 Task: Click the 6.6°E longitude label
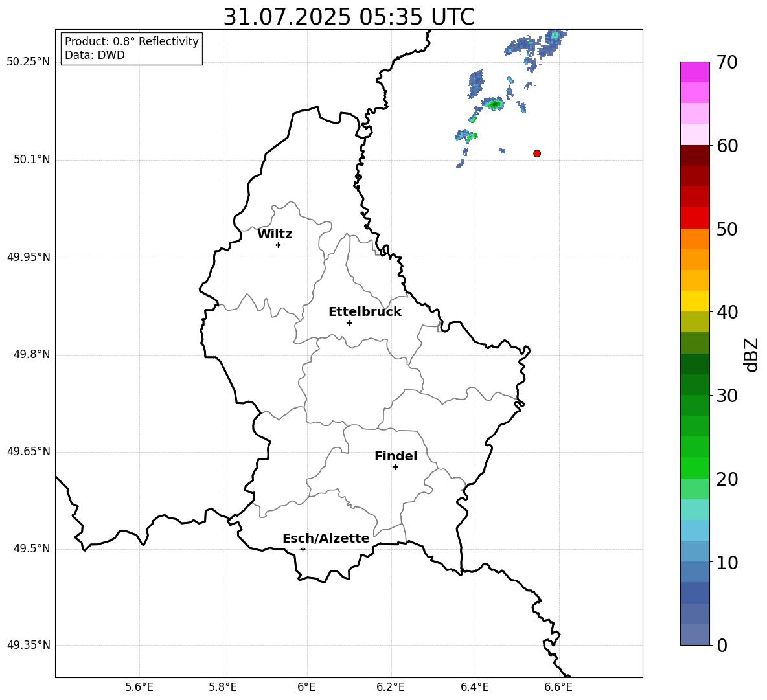pos(558,687)
